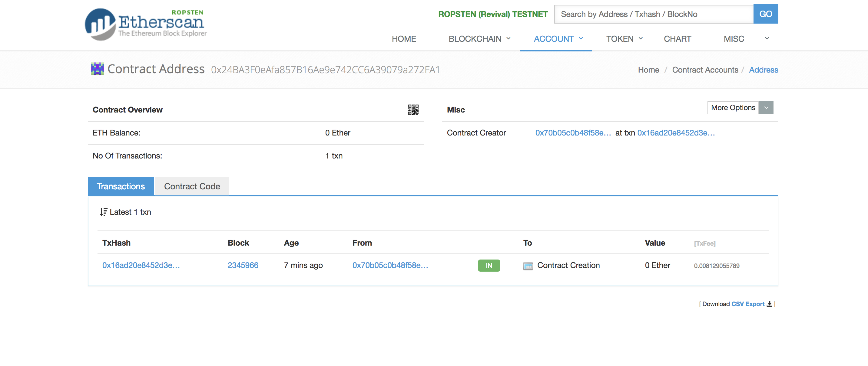Expand the TOKEN menu
Image resolution: width=868 pixels, height=366 pixels.
[624, 39]
